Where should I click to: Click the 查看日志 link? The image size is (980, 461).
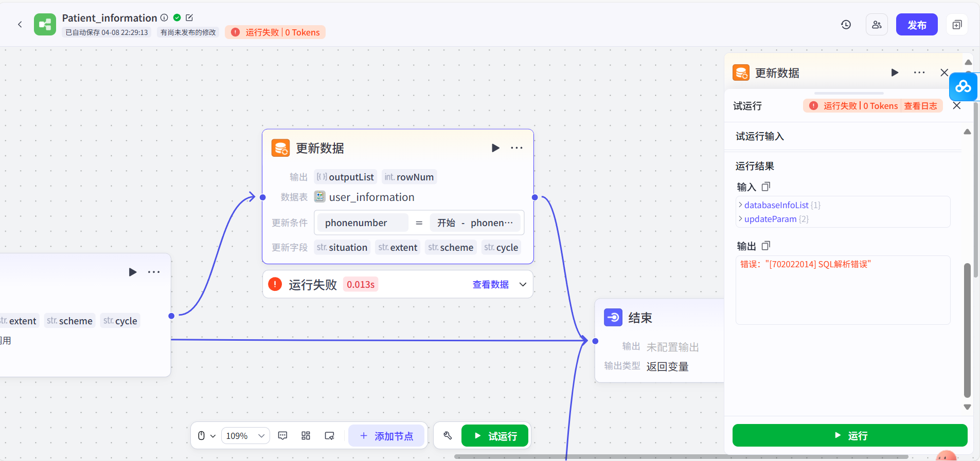click(x=920, y=106)
